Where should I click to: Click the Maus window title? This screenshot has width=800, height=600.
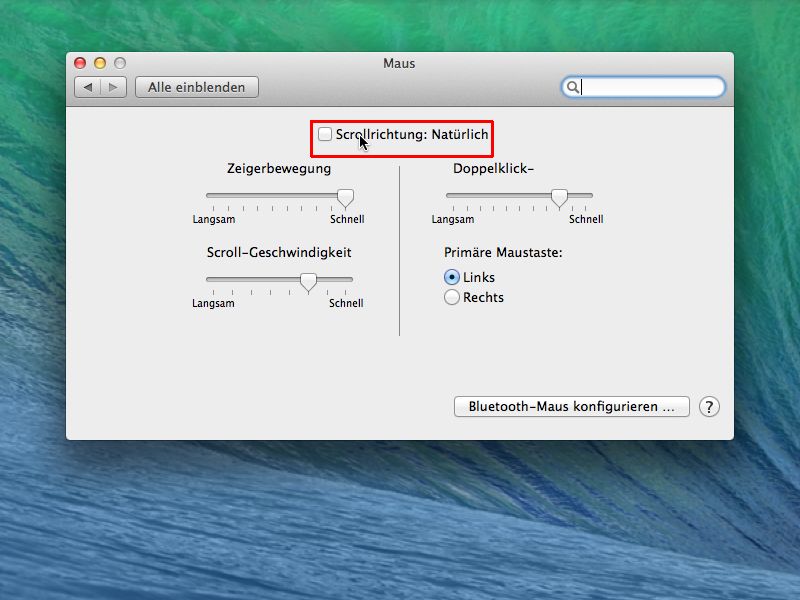399,63
